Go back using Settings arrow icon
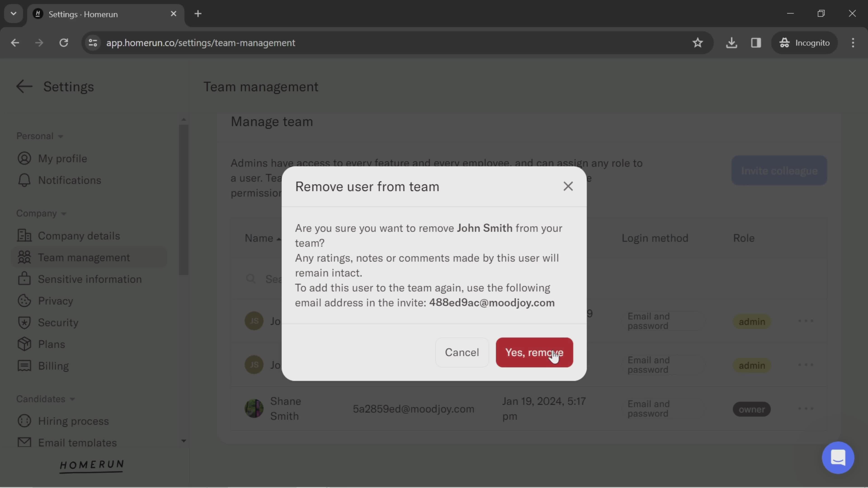The width and height of the screenshot is (868, 488). 24,87
